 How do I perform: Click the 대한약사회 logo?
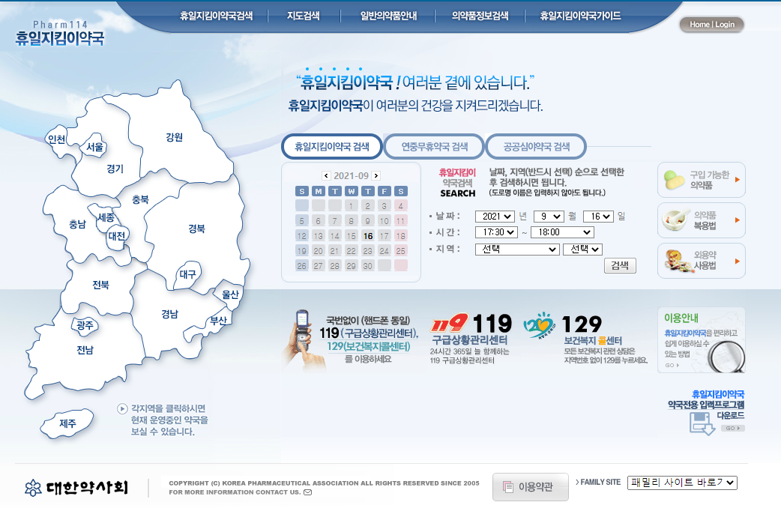click(76, 488)
